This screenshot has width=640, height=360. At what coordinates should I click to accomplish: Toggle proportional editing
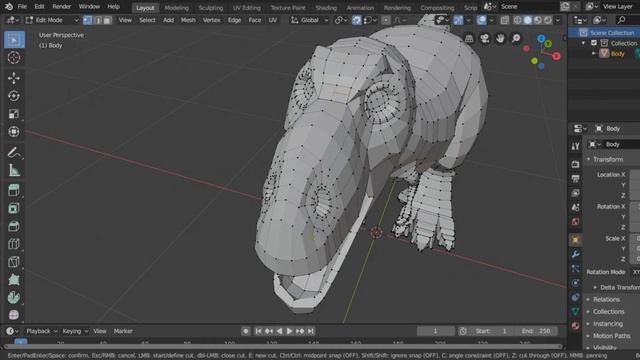click(x=386, y=20)
